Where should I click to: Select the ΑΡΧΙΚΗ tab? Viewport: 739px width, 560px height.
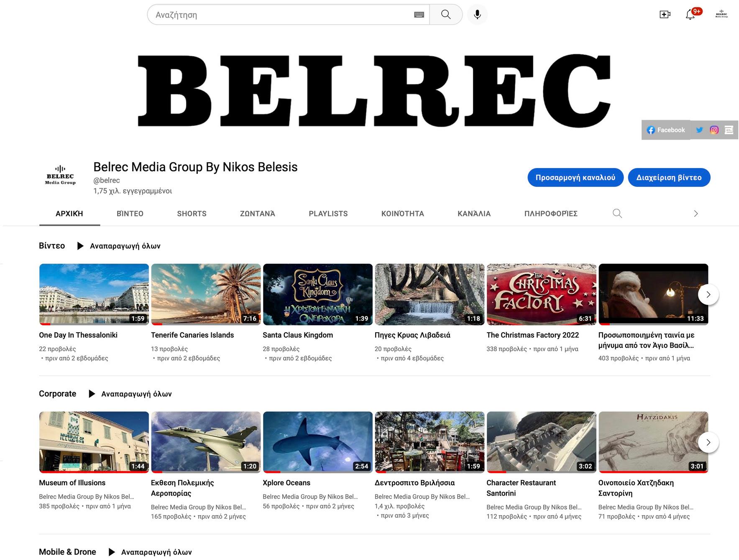69,214
